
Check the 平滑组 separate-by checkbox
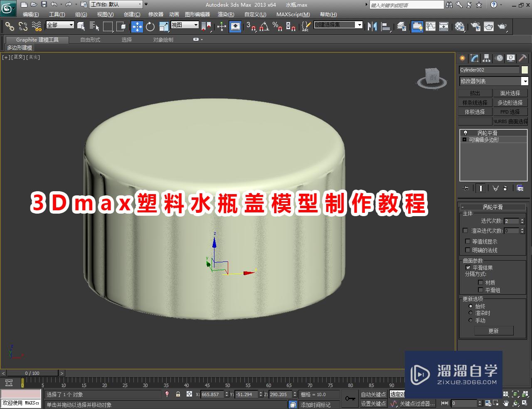(480, 290)
